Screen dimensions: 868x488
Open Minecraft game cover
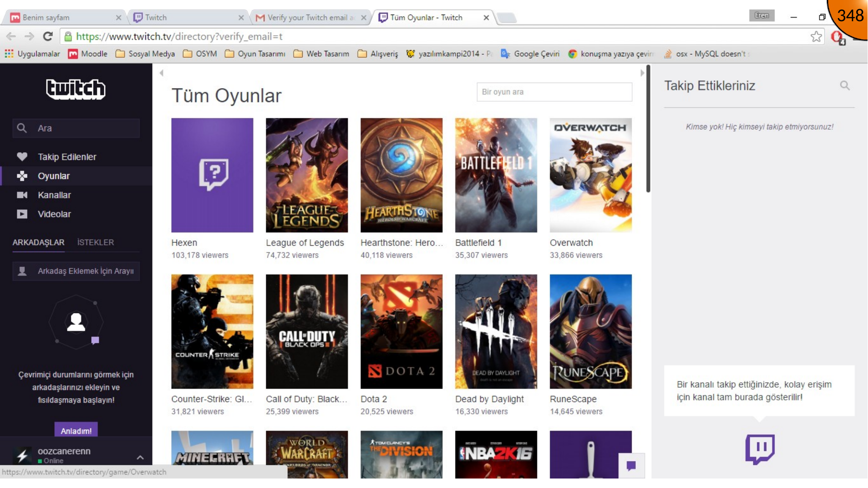(x=212, y=454)
